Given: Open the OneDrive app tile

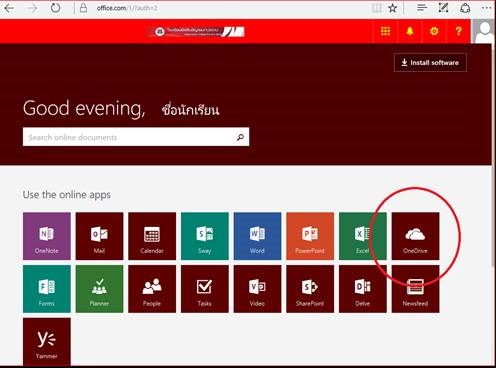Looking at the screenshot, I should pyautogui.click(x=415, y=236).
